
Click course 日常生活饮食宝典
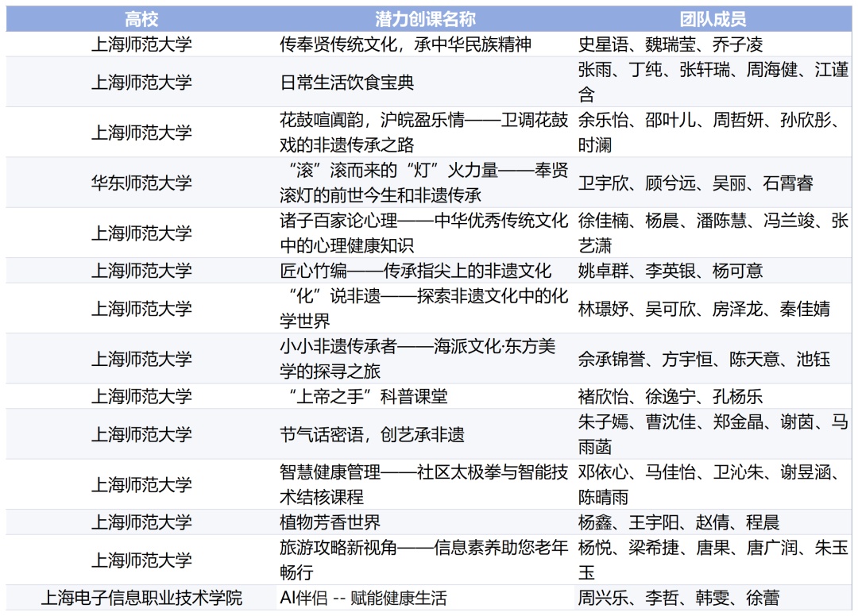point(347,82)
